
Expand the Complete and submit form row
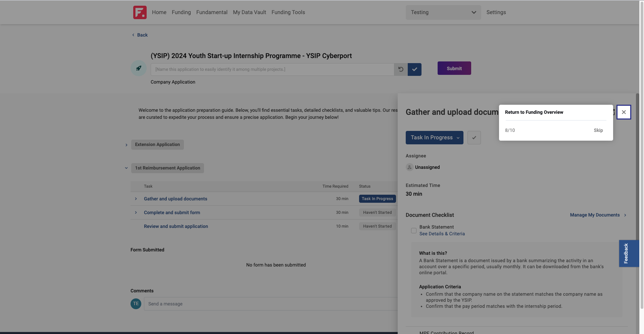[x=136, y=212]
